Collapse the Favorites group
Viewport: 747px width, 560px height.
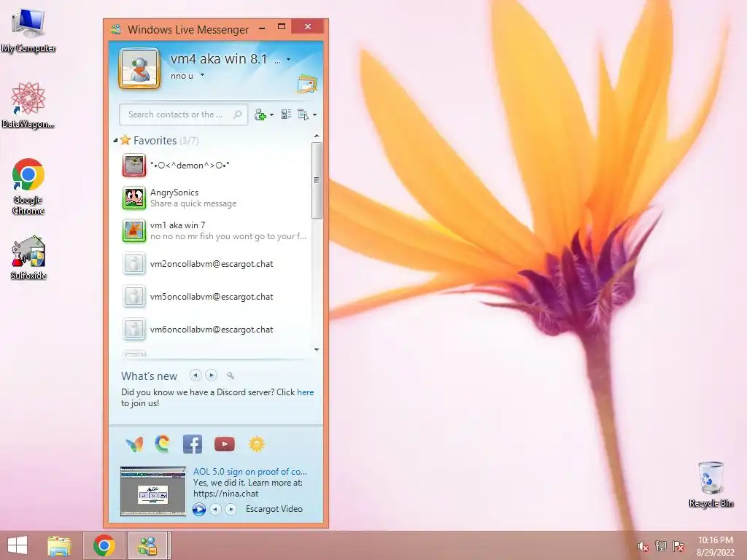[x=115, y=141]
